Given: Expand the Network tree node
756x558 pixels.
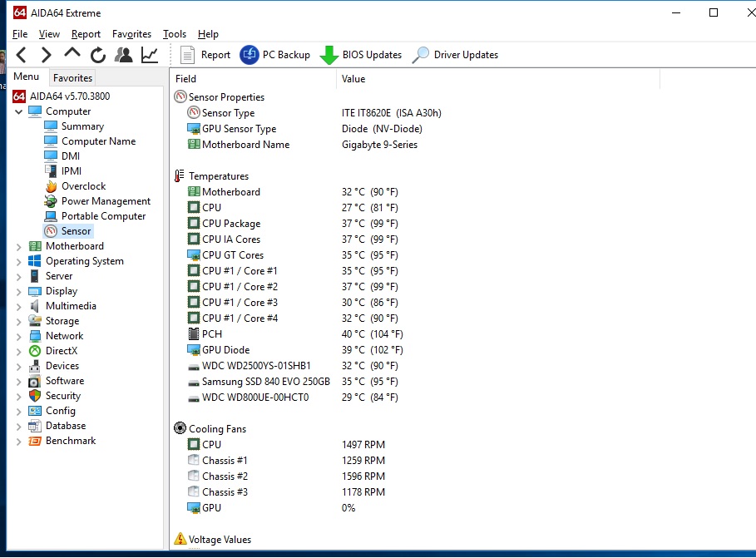Looking at the screenshot, I should (x=19, y=337).
